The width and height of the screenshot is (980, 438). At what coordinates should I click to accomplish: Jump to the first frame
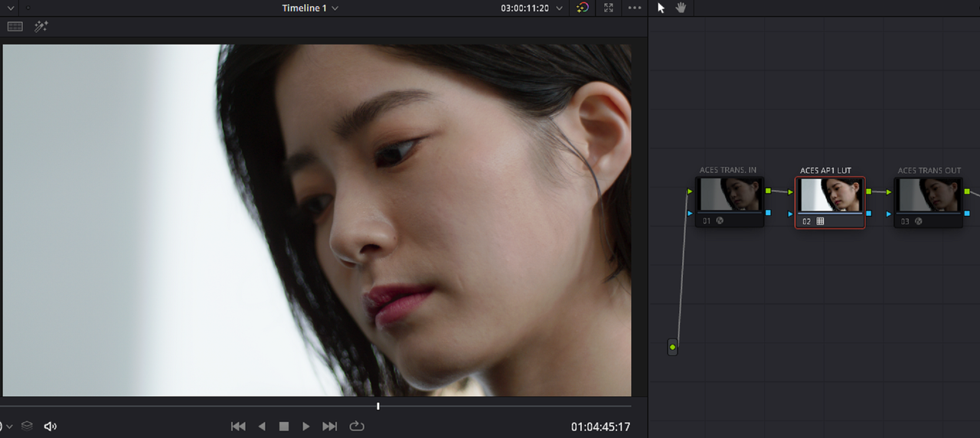[x=238, y=426]
